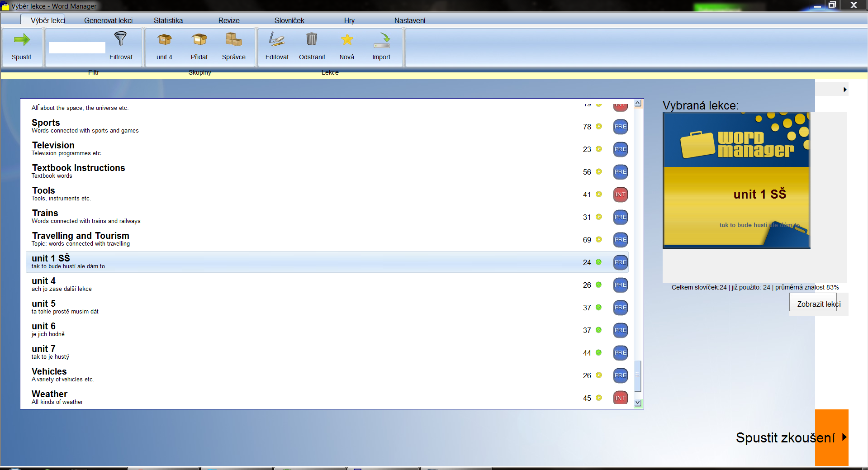Click the yellow status dot in Sports row

pos(599,127)
